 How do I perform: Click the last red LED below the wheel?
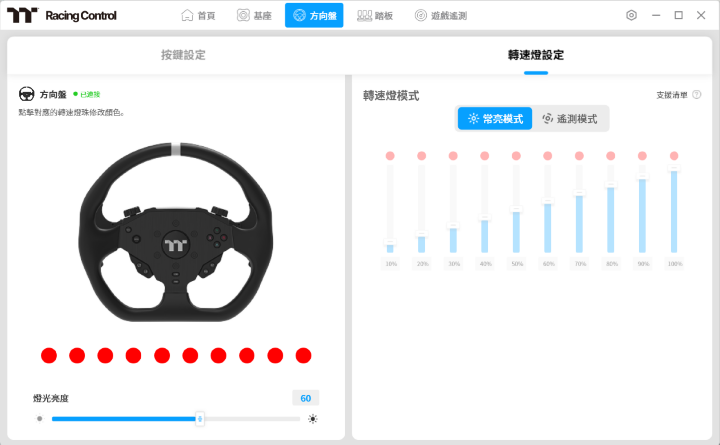coord(304,355)
